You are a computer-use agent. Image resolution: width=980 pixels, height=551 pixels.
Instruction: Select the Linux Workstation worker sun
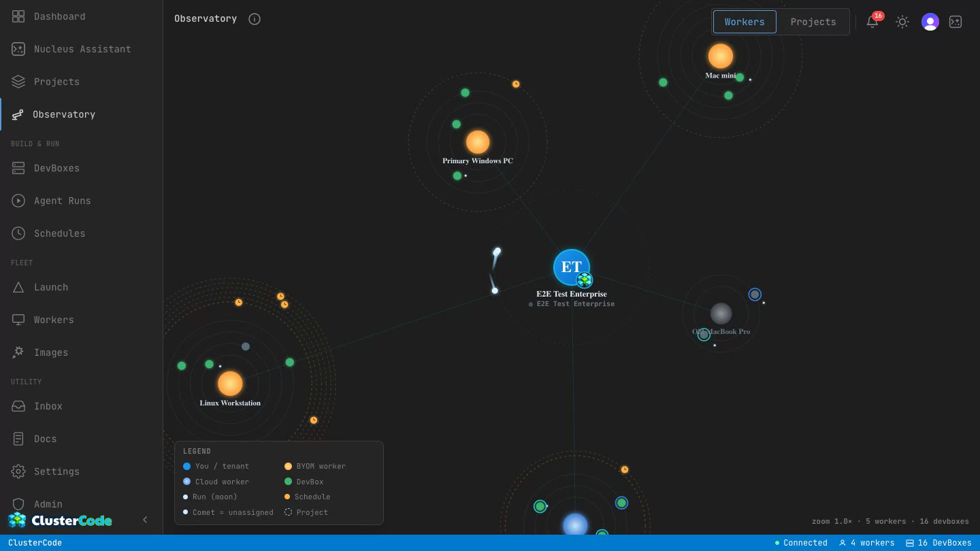pyautogui.click(x=230, y=384)
